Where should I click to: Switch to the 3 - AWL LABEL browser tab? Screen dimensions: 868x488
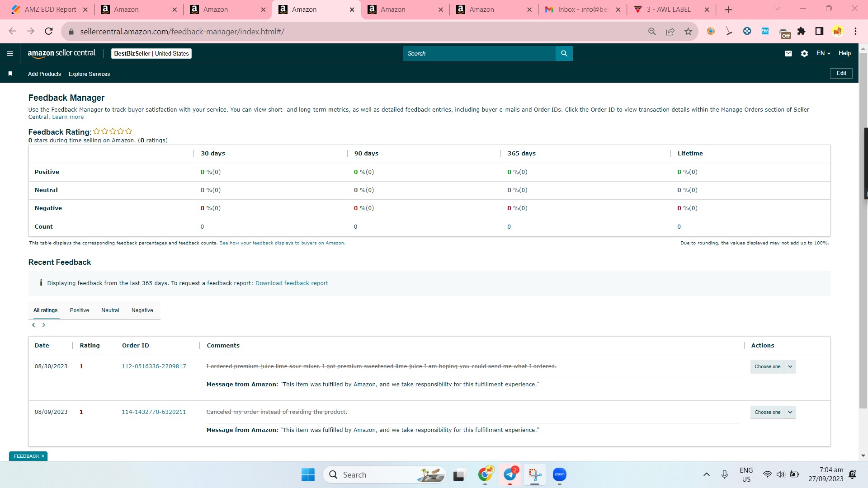point(671,9)
